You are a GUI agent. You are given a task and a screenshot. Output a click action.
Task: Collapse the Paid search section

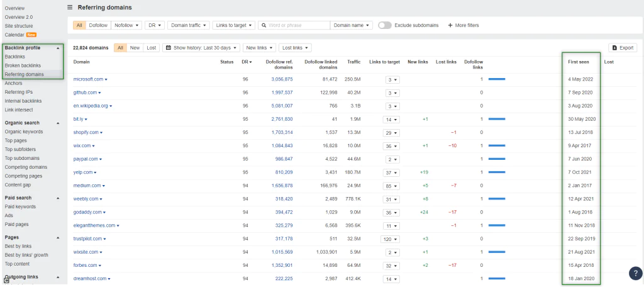[x=58, y=198]
